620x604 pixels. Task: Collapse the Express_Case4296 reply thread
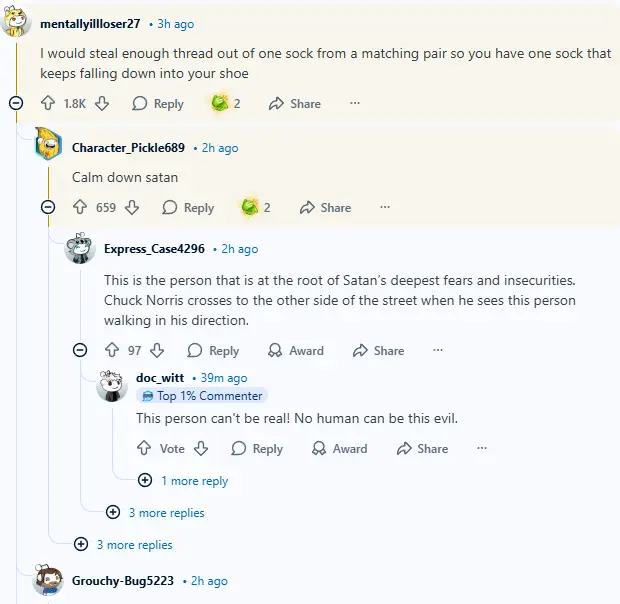(x=80, y=351)
